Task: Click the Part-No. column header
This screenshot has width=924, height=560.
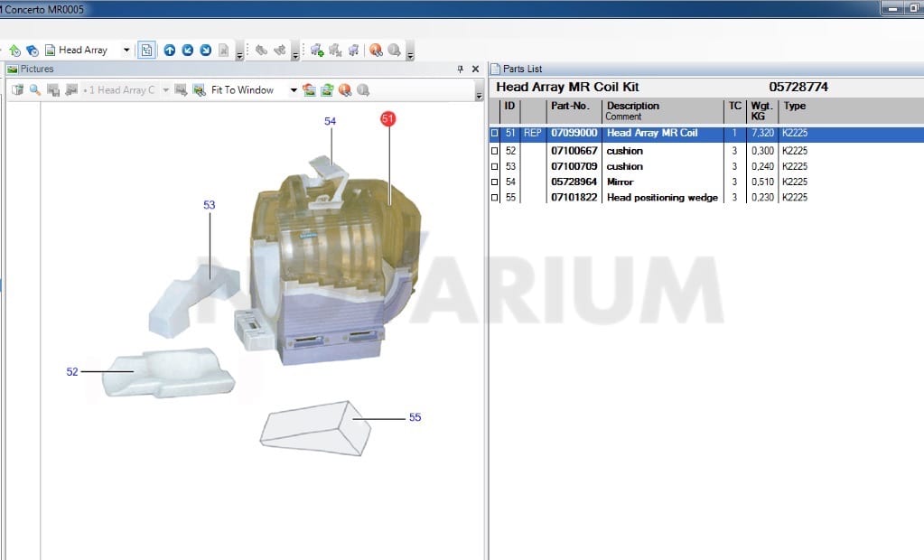Action: tap(574, 111)
